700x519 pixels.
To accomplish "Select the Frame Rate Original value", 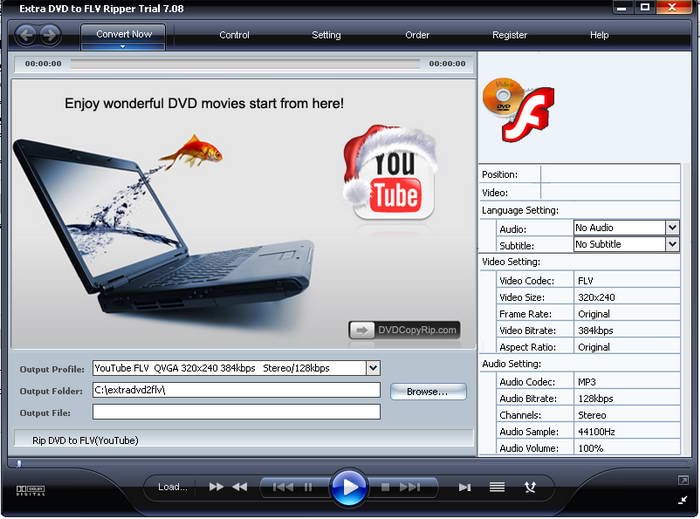I will tap(626, 314).
